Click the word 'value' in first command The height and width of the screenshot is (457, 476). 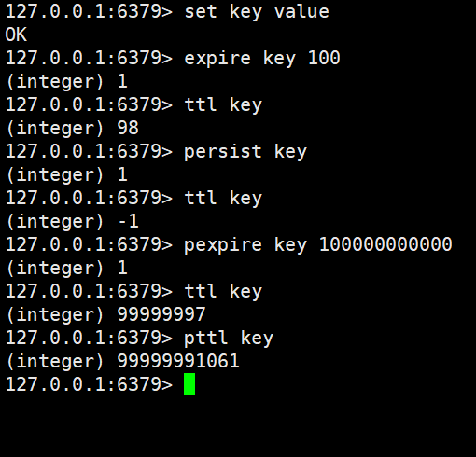(301, 11)
